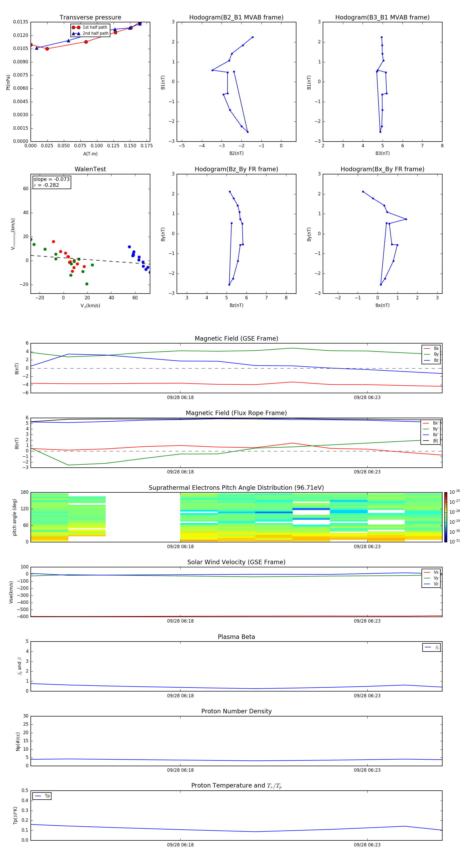Click the 'Magnetic Field (Flux Rope Frame)' title
The width and height of the screenshot is (473, 868).
(x=236, y=413)
